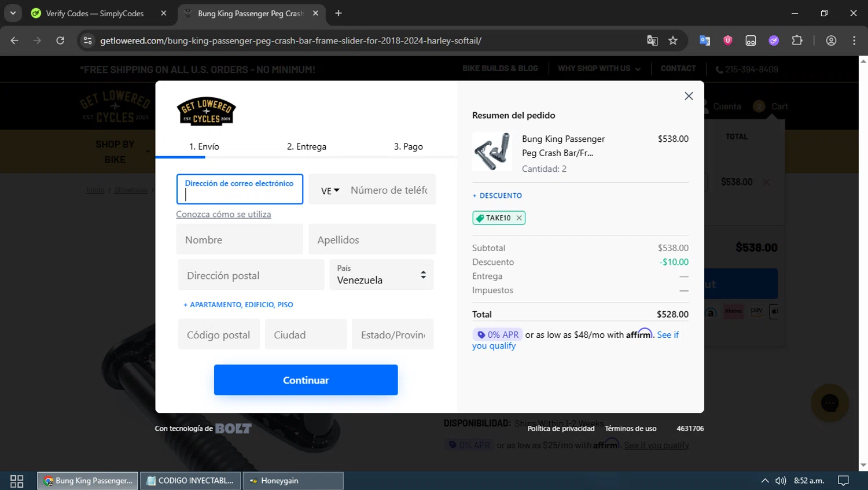This screenshot has height=490, width=868.
Task: Open the Chrome profile icon
Action: point(831,40)
